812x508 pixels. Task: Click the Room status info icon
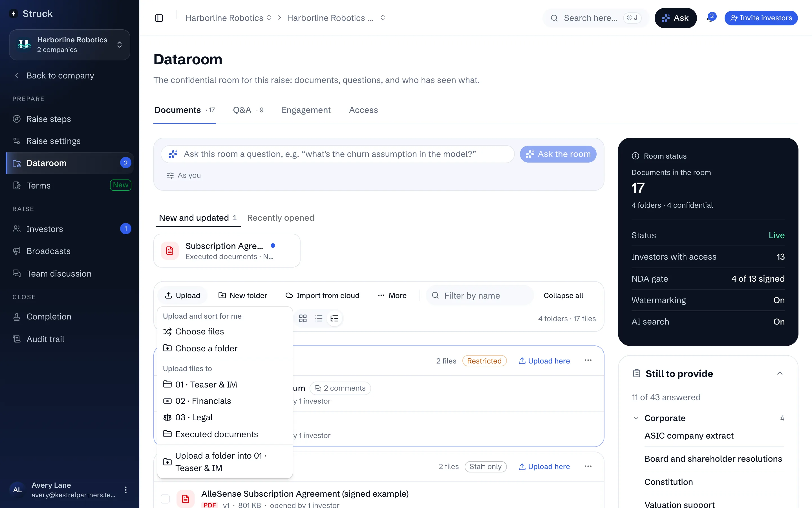tap(635, 156)
